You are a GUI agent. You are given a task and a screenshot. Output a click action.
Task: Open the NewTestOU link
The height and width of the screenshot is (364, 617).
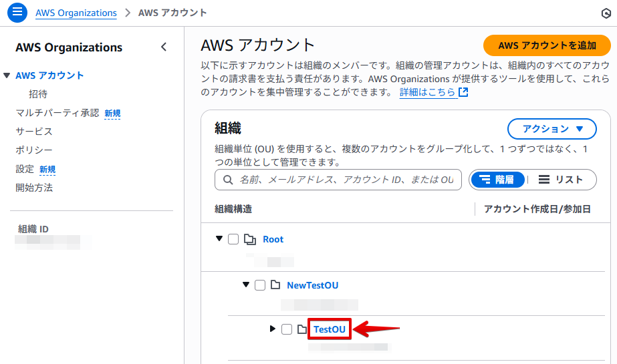click(x=312, y=285)
